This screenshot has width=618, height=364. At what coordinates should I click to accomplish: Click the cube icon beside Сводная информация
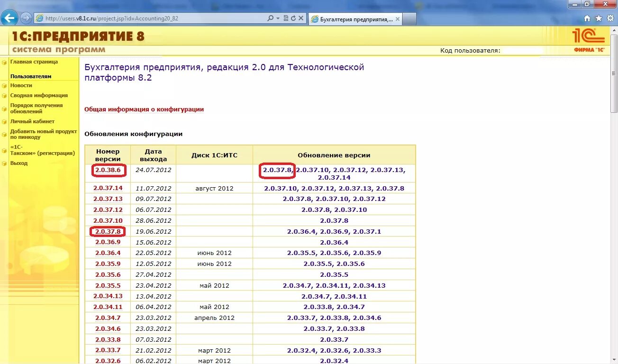pos(4,96)
